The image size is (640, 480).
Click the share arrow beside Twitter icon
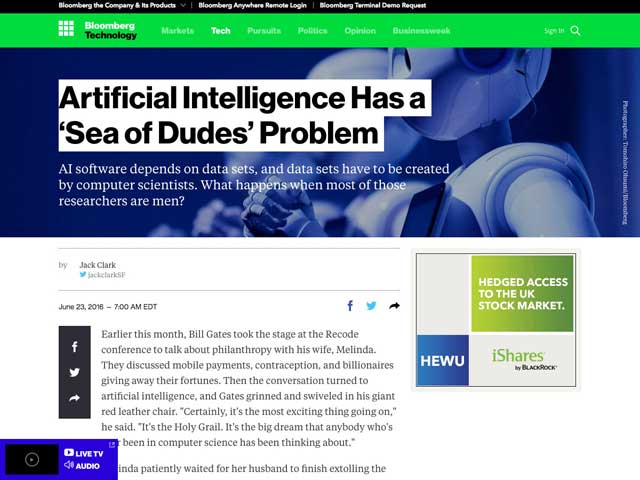point(394,306)
